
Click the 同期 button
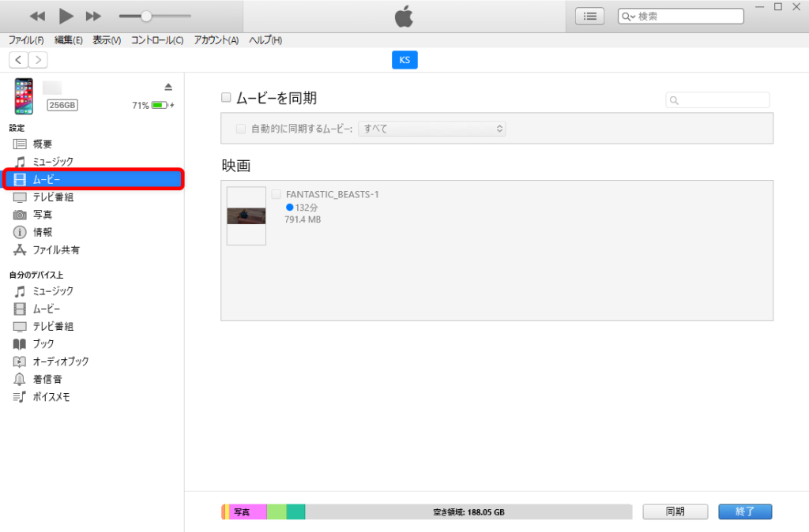coord(675,511)
